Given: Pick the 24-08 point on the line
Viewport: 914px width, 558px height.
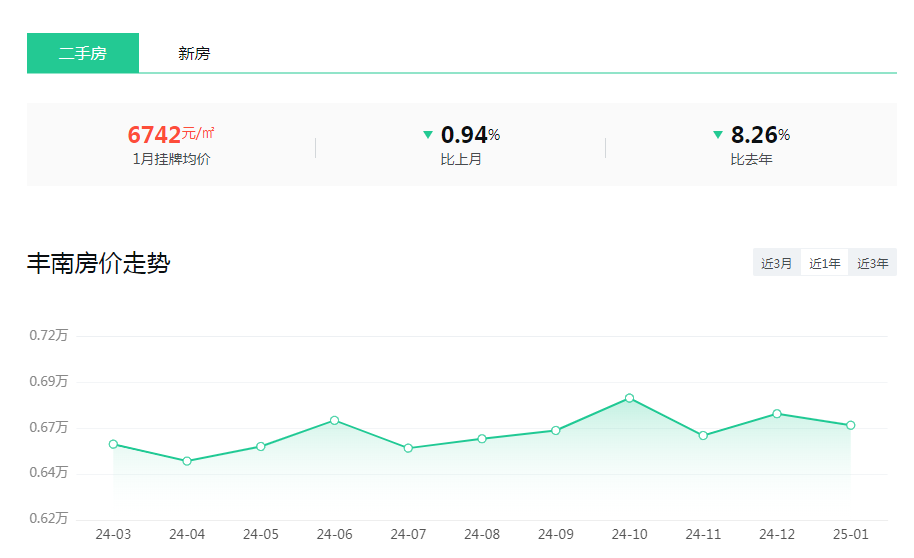Looking at the screenshot, I should [482, 439].
